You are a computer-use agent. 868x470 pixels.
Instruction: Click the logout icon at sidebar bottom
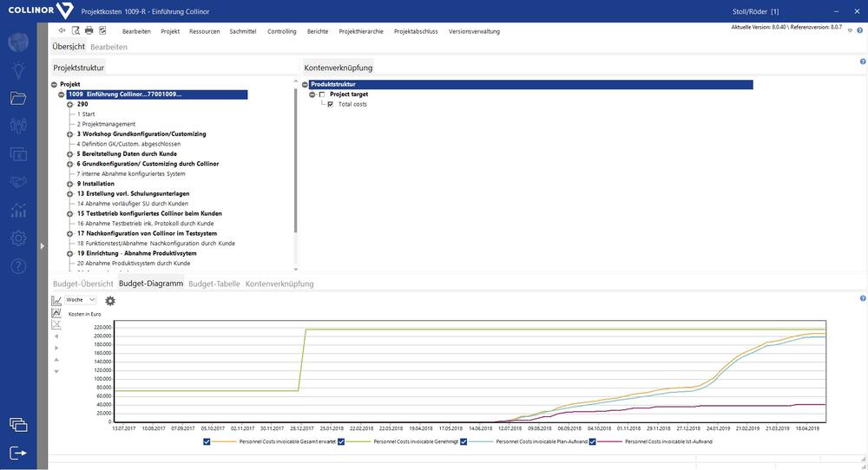18,452
